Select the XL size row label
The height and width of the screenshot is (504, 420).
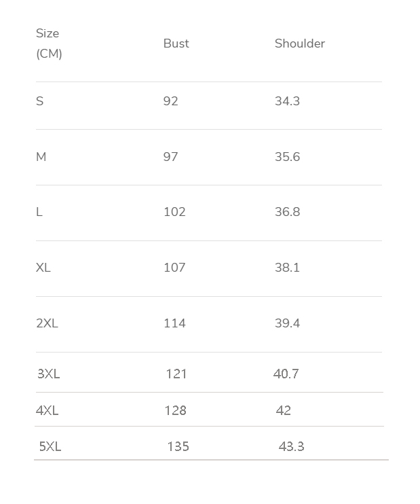click(43, 268)
